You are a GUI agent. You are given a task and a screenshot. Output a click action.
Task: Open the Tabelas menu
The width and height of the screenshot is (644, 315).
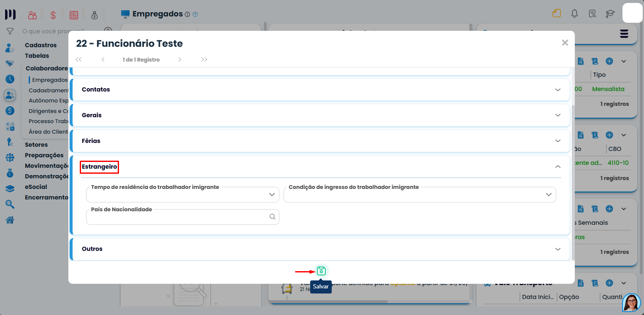click(x=37, y=56)
